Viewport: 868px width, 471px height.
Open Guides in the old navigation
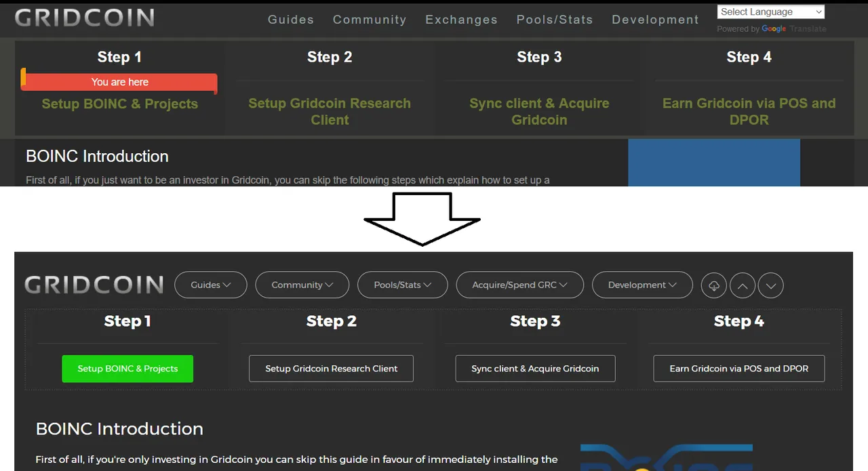[291, 20]
